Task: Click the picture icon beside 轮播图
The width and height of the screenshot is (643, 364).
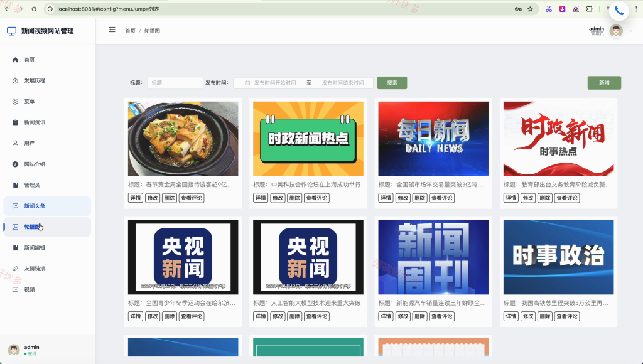Action: (x=15, y=227)
